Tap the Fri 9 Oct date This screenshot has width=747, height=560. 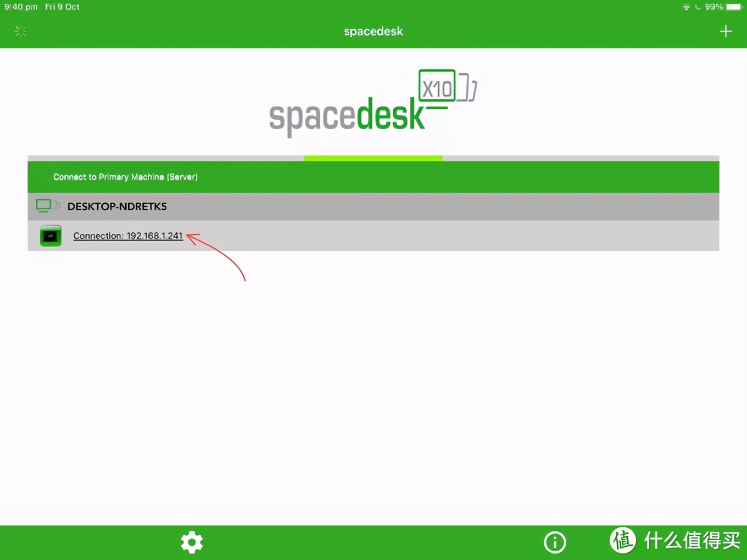(x=62, y=7)
